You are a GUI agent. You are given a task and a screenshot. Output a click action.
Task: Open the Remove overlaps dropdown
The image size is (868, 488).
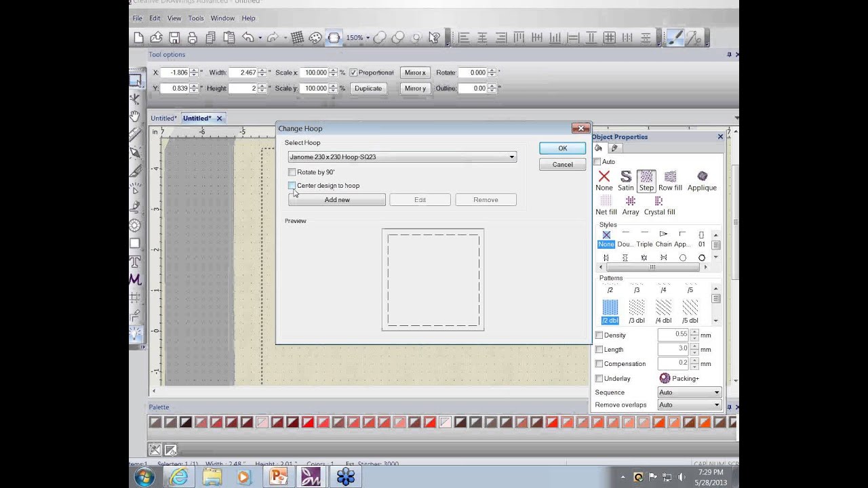689,405
